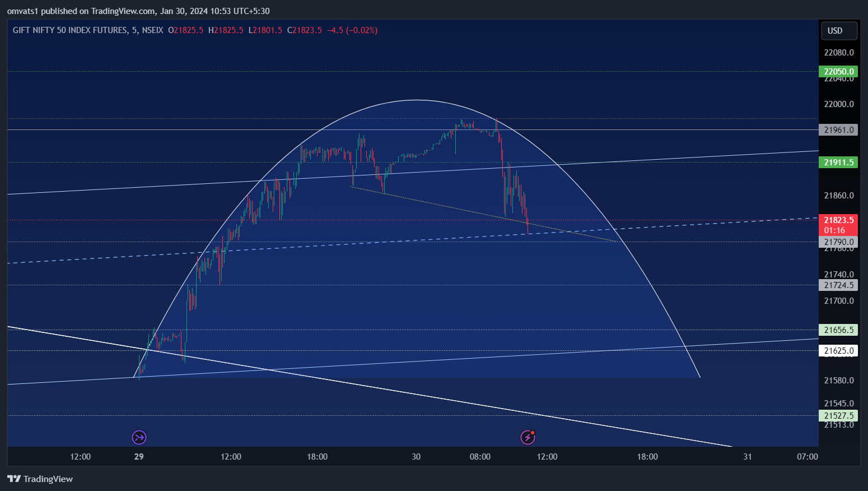Click the light green 21656.5 price label
868x491 pixels.
[x=838, y=330]
